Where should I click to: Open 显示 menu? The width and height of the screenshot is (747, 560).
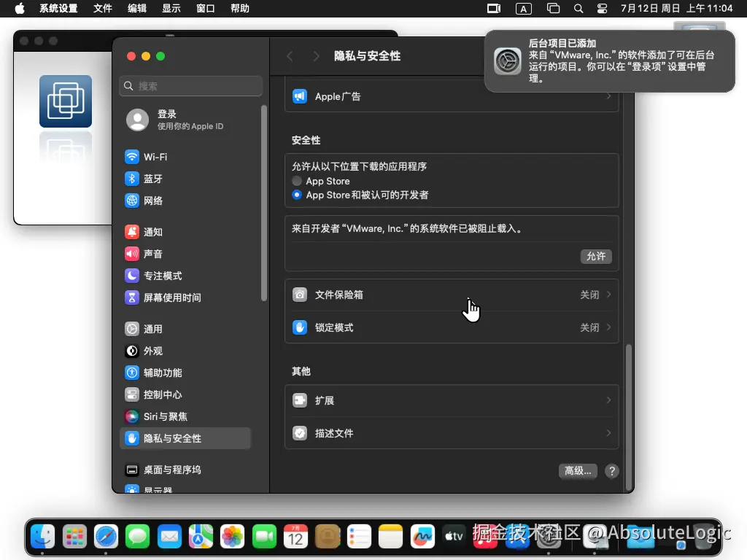click(171, 9)
